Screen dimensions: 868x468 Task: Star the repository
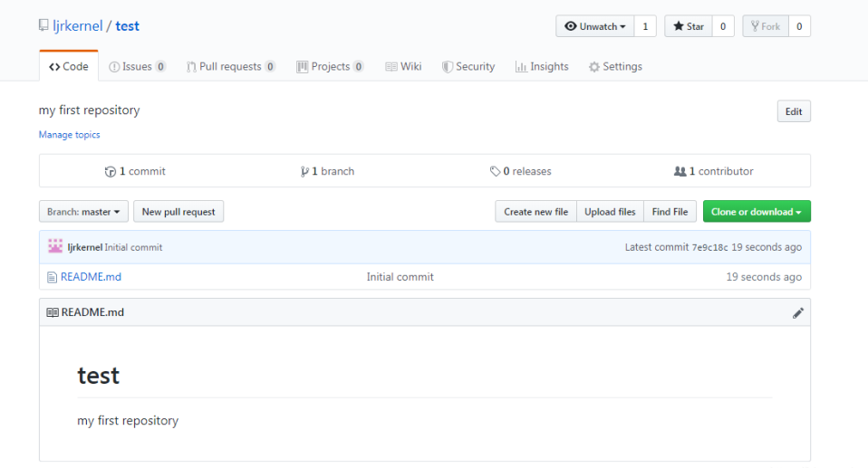coord(688,26)
